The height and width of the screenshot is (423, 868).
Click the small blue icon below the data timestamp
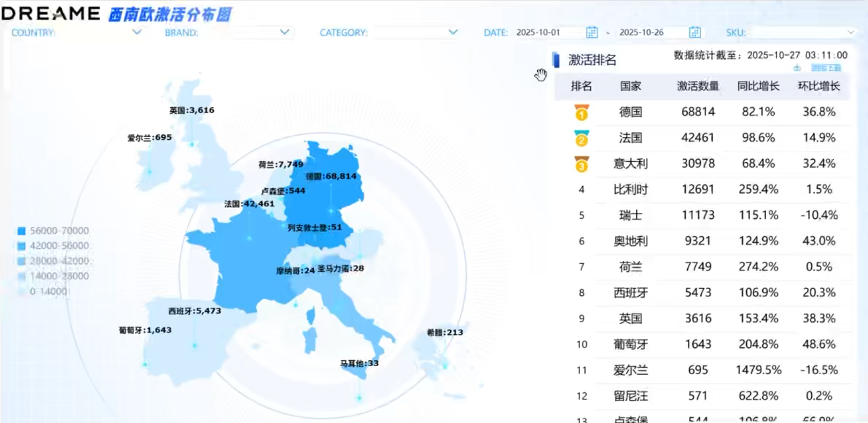(797, 68)
